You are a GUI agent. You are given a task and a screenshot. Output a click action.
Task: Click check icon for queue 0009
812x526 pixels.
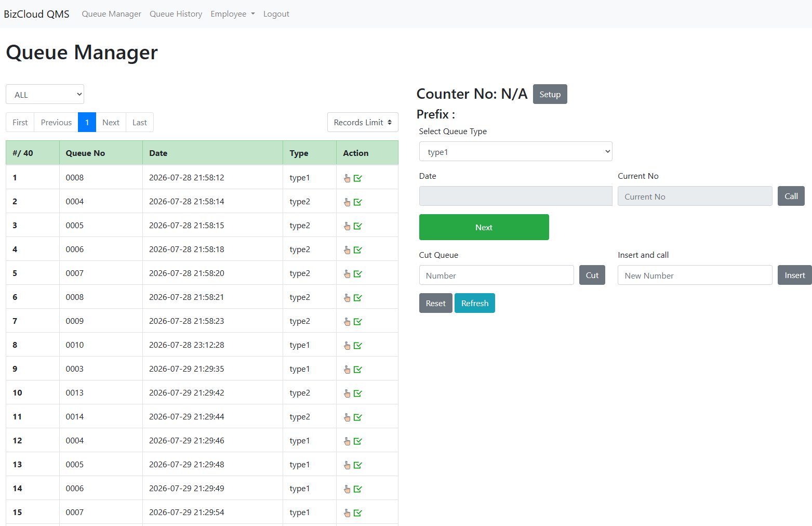click(358, 322)
